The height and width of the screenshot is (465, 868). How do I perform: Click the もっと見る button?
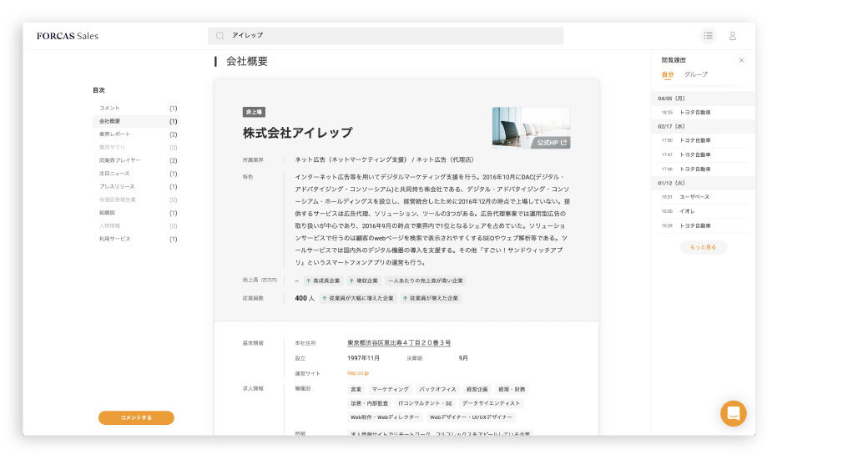[703, 247]
